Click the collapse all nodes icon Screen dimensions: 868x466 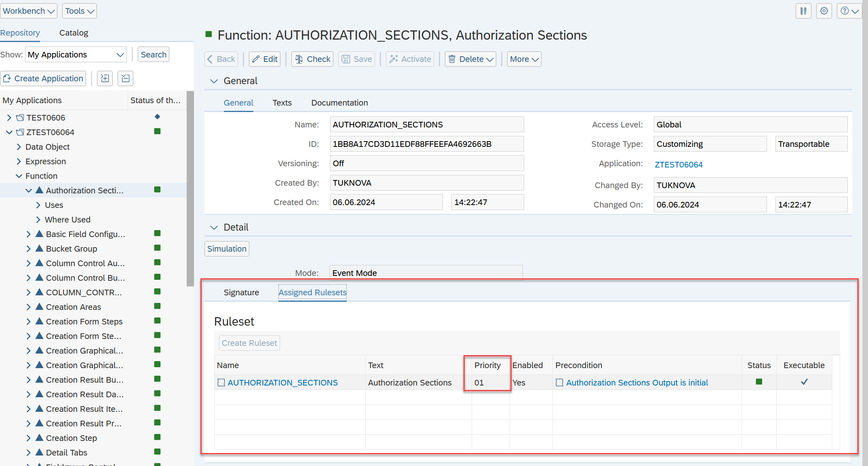coord(125,78)
